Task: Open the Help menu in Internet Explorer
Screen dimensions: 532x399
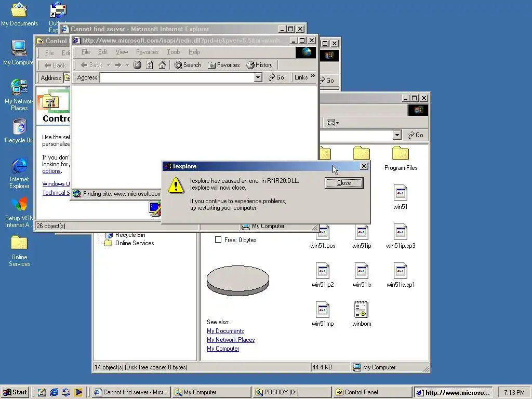Action: click(x=194, y=52)
